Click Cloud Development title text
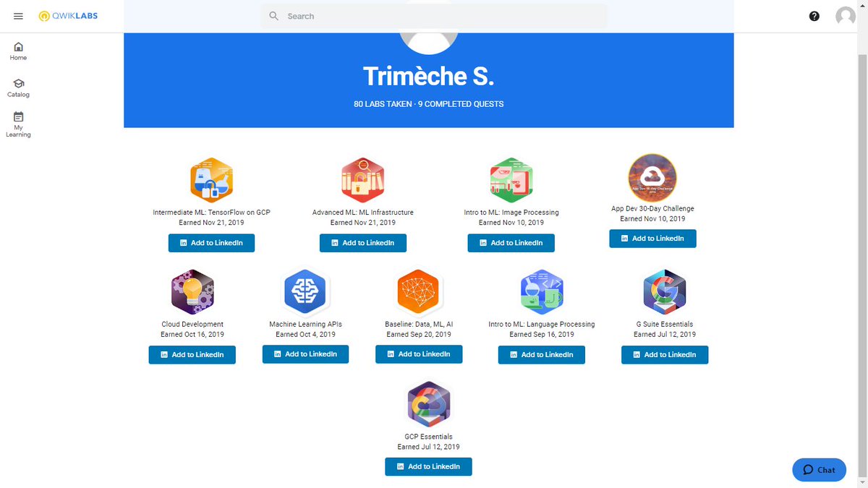Image resolution: width=868 pixels, height=488 pixels. point(192,325)
